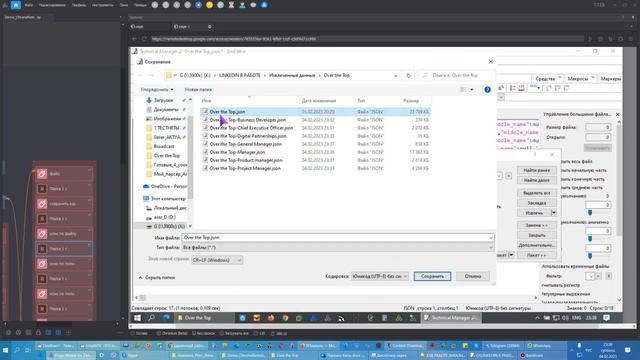This screenshot has height=360, width=640.
Task: Toggle Использовать временные файлы option
Action: pyautogui.click(x=575, y=267)
